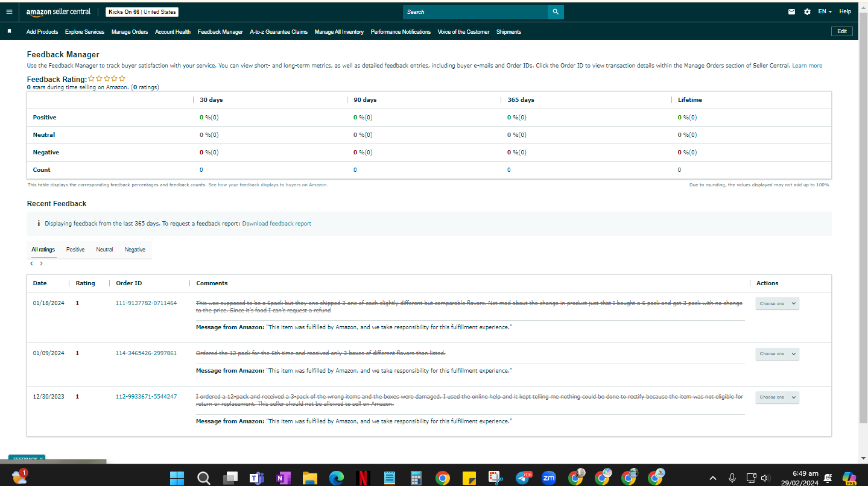Launch Microsoft Teams from taskbar
The width and height of the screenshot is (868, 486).
coord(256,478)
